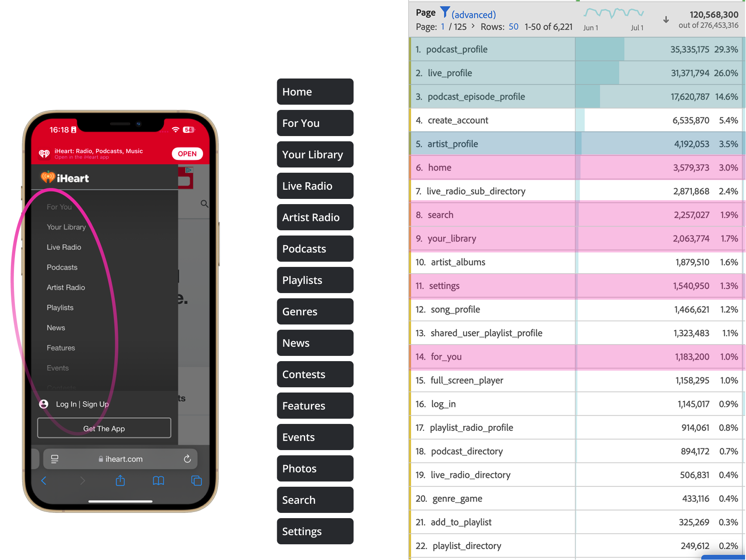Select the highlighted search row
This screenshot has height=560, width=746.
pos(577,215)
